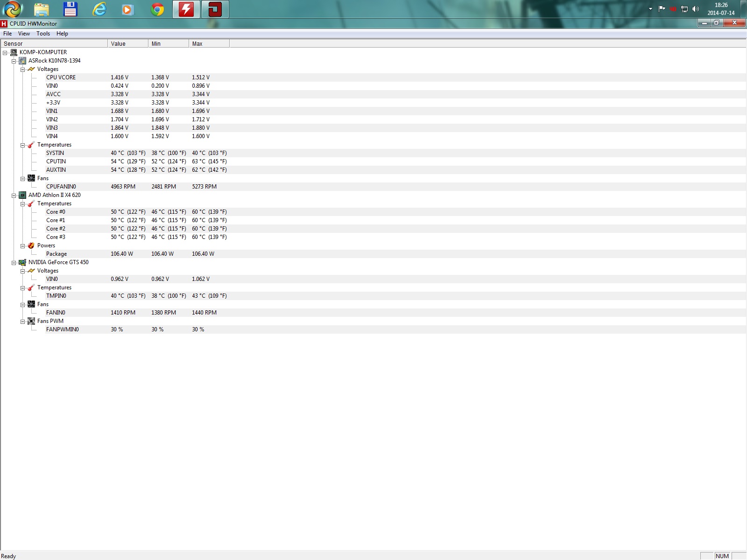Screen dimensions: 747x560
Task: Collapse the motherboard Voltages group
Action: click(22, 70)
